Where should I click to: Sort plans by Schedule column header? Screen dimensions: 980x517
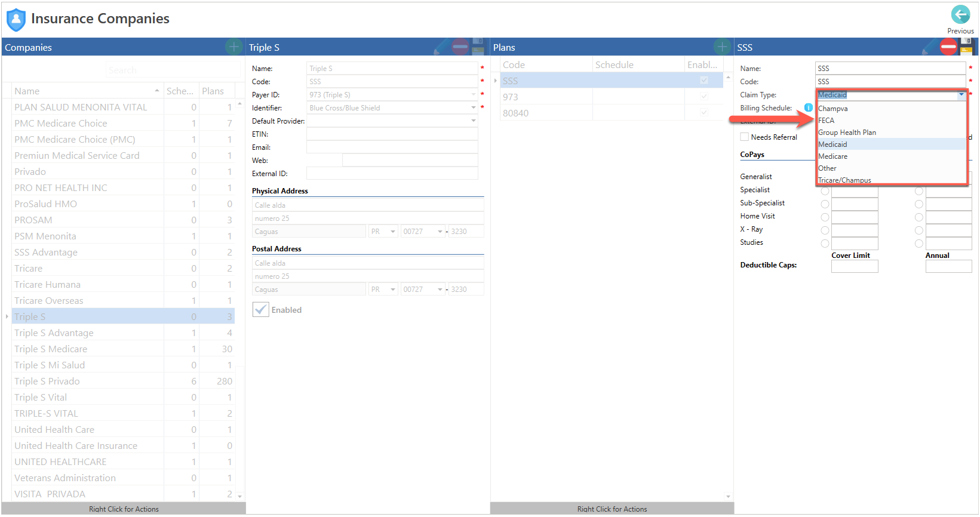[638, 64]
